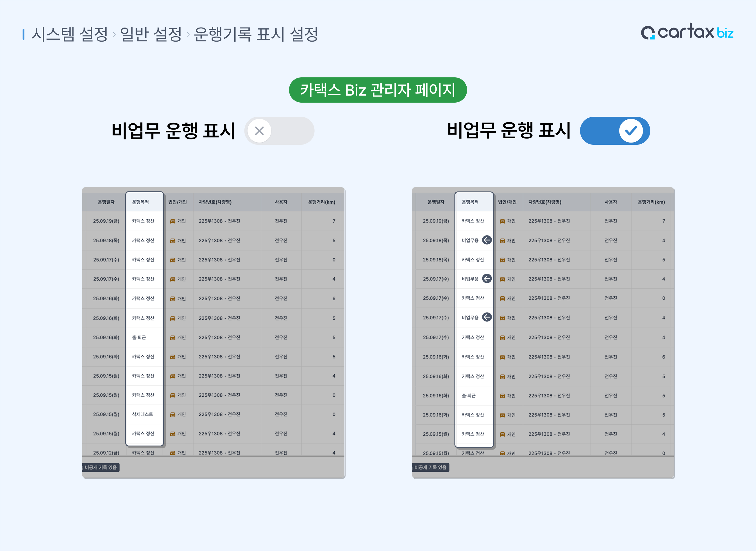Image resolution: width=756 pixels, height=551 pixels.
Task: Click the green 카택스 Biz 관리자 페이지 button
Action: click(378, 90)
